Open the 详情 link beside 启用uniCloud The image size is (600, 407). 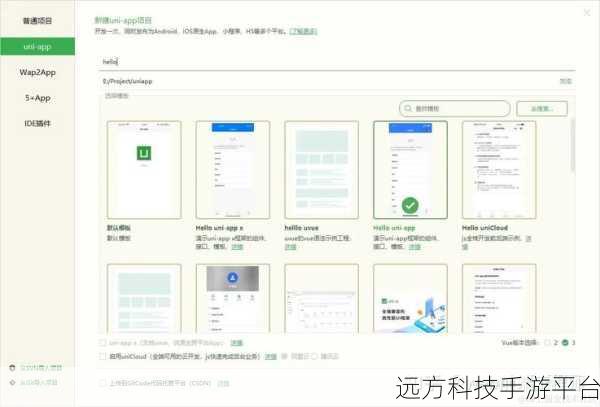[x=271, y=357]
